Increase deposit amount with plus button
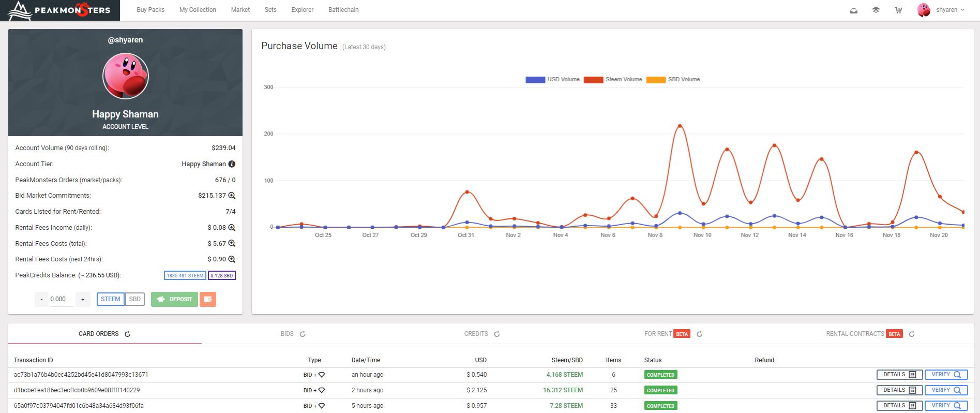 tap(83, 299)
